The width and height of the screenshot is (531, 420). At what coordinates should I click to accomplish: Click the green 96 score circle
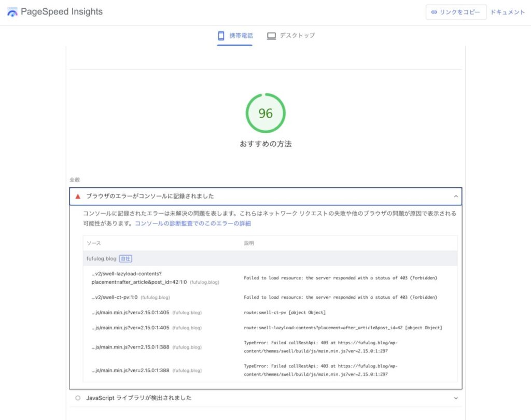(x=265, y=113)
